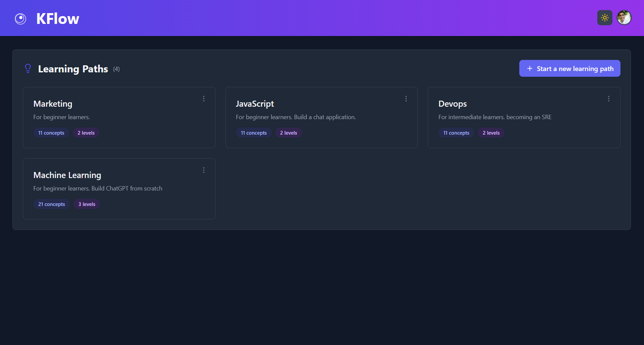Image resolution: width=644 pixels, height=345 pixels.
Task: Click the KFlow logo icon
Action: click(20, 19)
